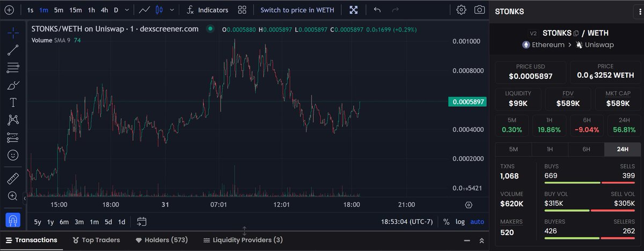644x251 pixels.
Task: Select the brush drawing tool
Action: [13, 85]
